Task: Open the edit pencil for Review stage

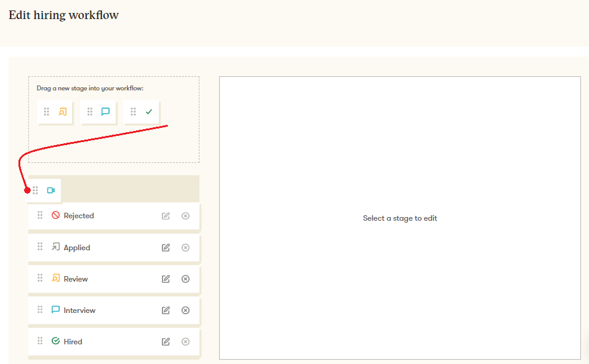Action: 166,279
